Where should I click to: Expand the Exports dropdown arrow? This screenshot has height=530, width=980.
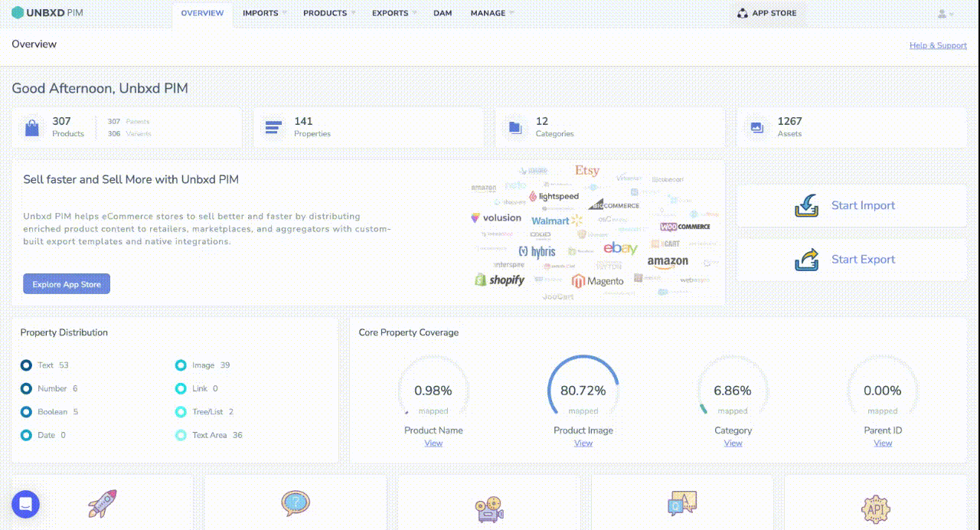pos(414,13)
